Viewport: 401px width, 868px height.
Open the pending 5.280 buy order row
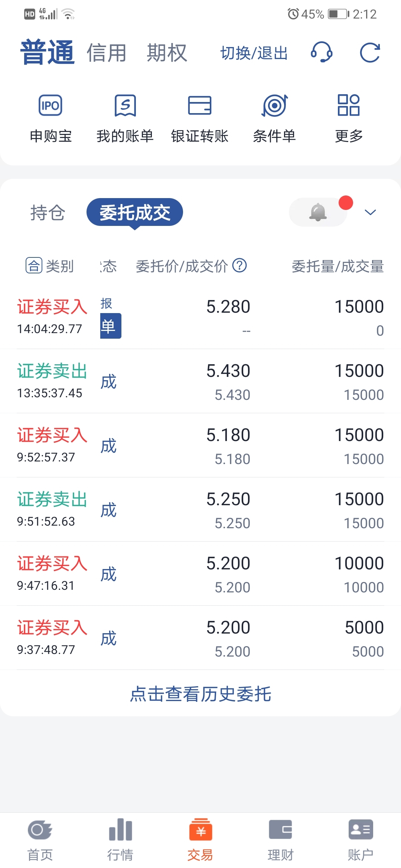[x=200, y=317]
